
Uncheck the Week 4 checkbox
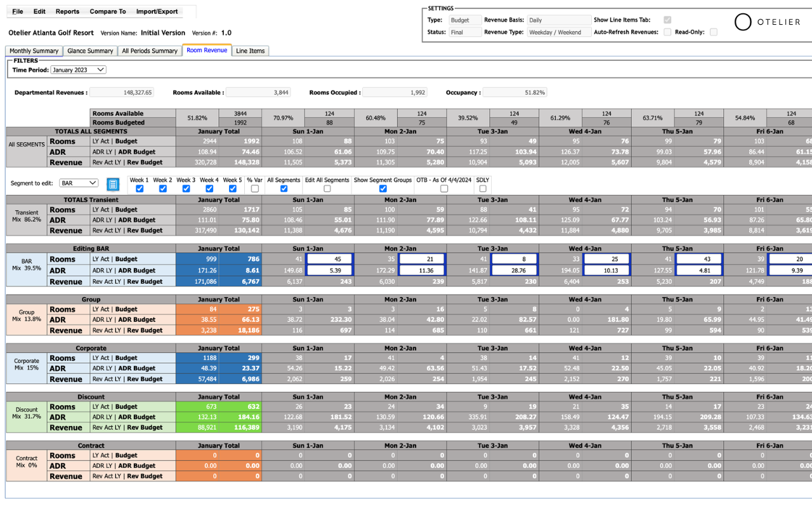[209, 189]
